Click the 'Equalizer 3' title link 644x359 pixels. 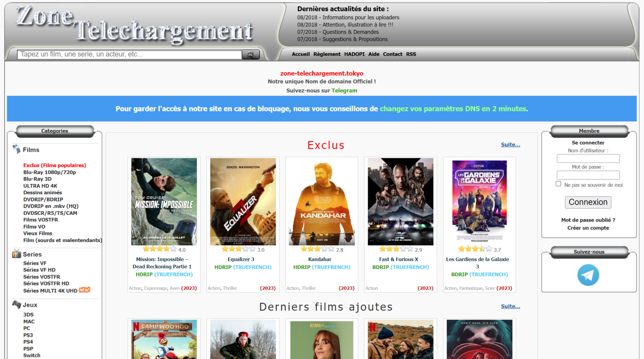(241, 259)
